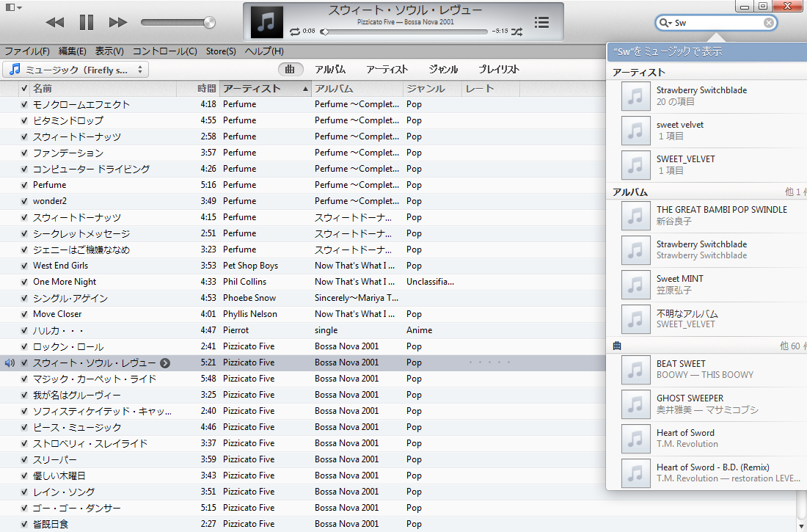Toggle the shuffle icon in player display
807x532 pixels.
(x=517, y=32)
